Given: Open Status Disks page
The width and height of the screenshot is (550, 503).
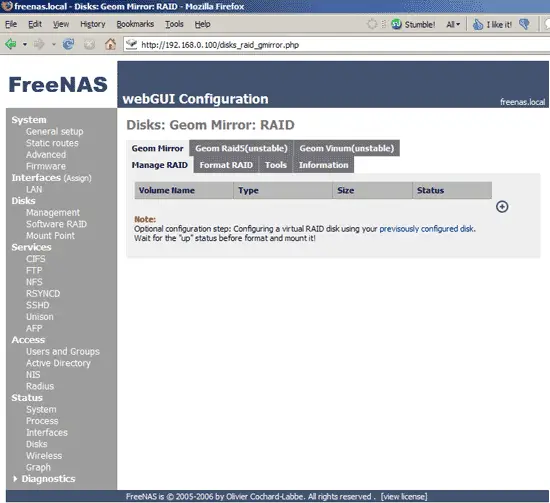Looking at the screenshot, I should [36, 444].
